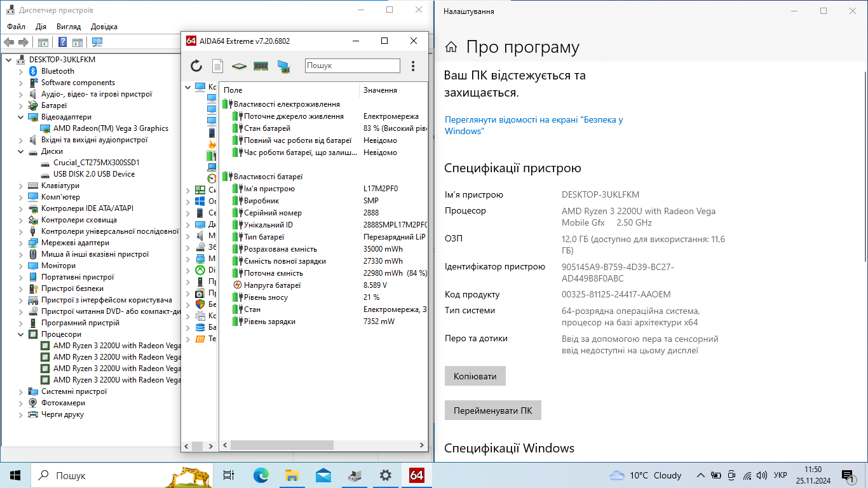Click the action pane toolbar icon with green arrow
Screen dimensions: 868x488
click(x=78, y=43)
